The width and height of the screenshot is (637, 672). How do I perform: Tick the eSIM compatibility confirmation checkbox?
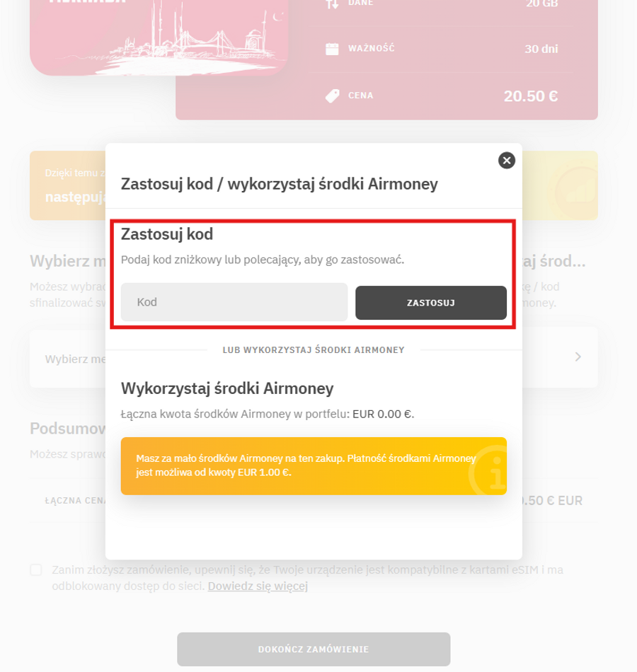[36, 570]
